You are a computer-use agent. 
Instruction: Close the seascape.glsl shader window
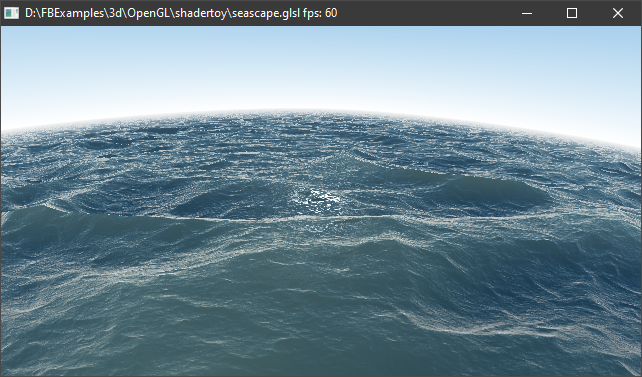[618, 13]
